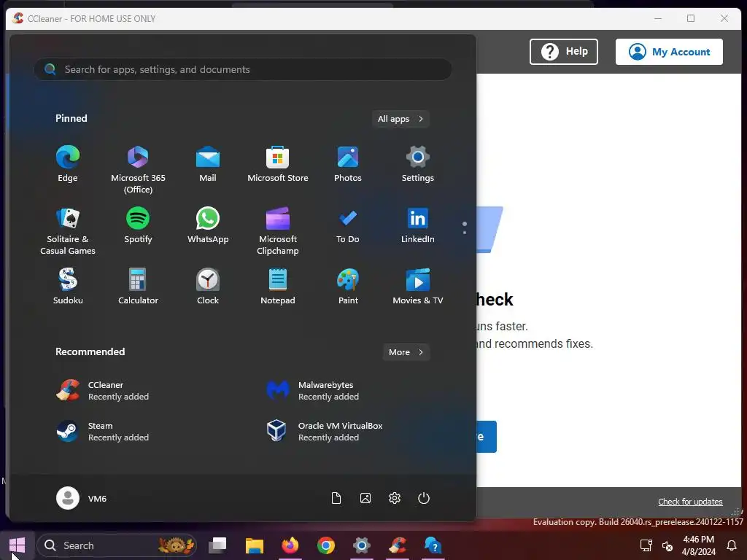747x560 pixels.
Task: Open Settings from pinned apps
Action: pos(418,164)
